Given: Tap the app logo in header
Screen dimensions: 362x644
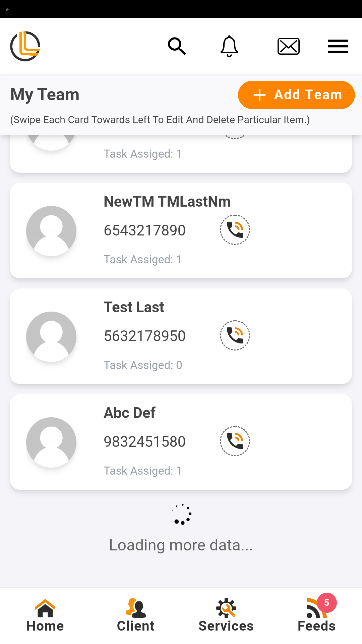Looking at the screenshot, I should (x=25, y=46).
